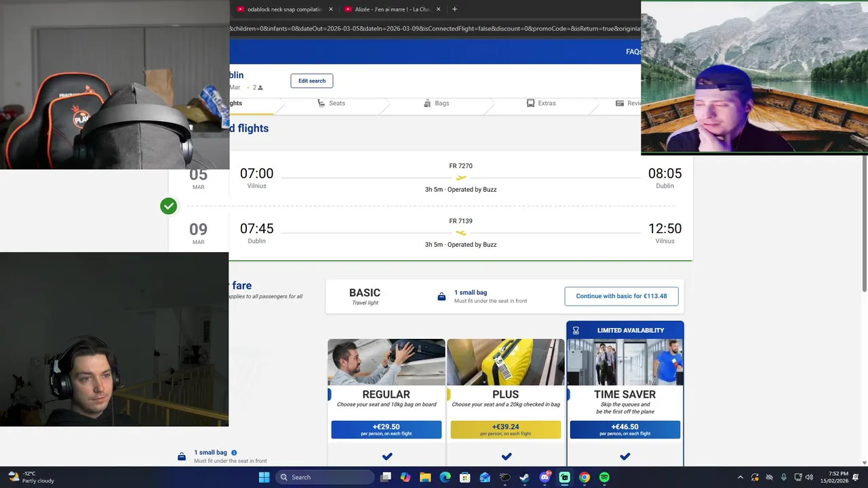This screenshot has width=868, height=488.
Task: Click the Plus fare yellow luggage thumbnail
Action: coord(506,362)
